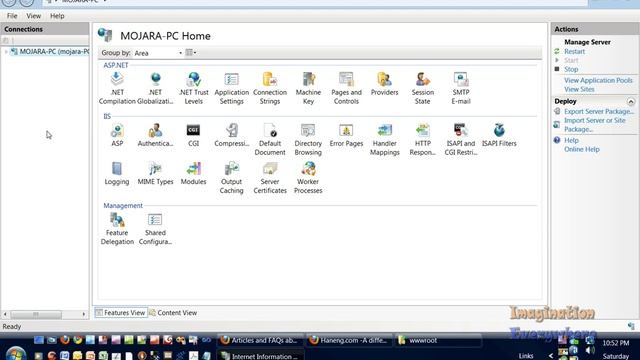
Task: Open Error Pages feature
Action: (x=346, y=135)
